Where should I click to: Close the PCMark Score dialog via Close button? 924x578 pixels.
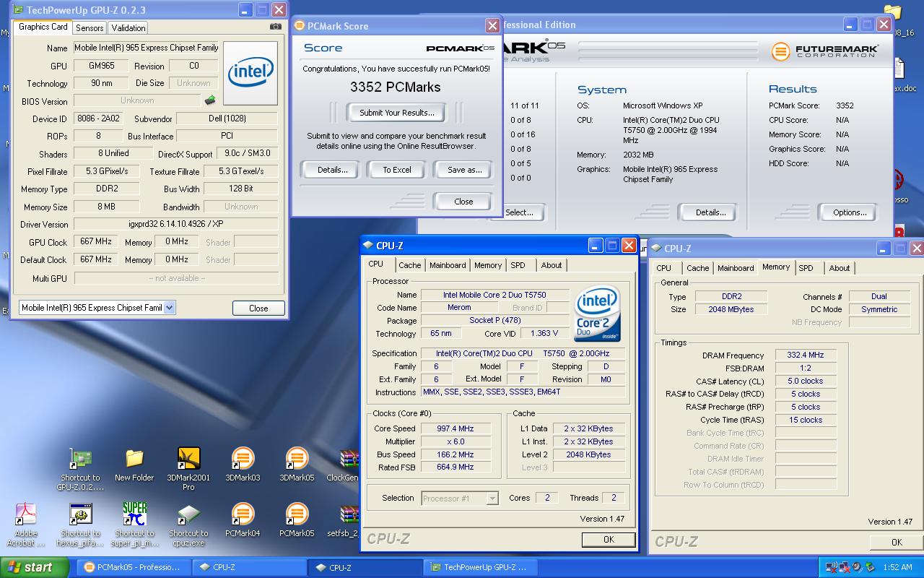click(x=463, y=202)
